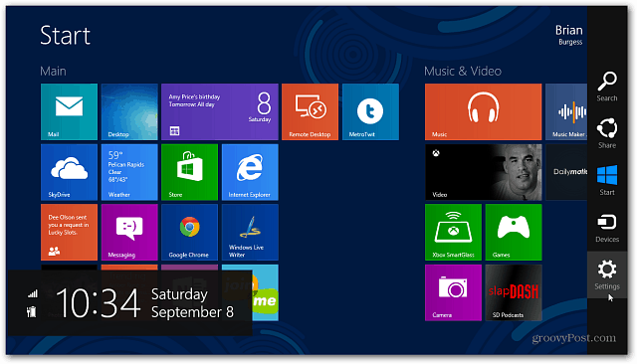
Task: Click the Music & Video group heading
Action: point(463,72)
